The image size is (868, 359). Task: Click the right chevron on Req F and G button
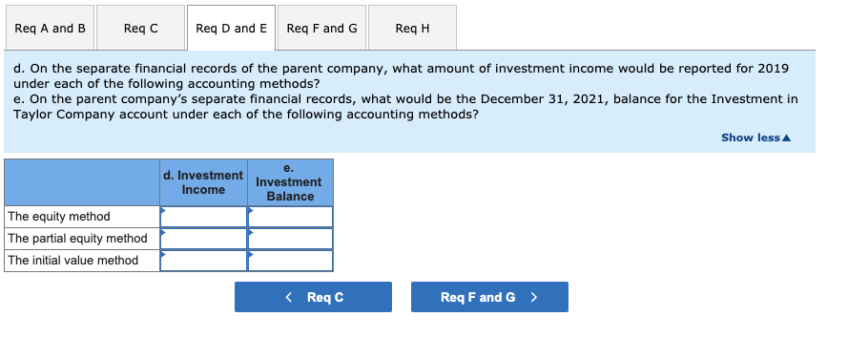(x=533, y=297)
